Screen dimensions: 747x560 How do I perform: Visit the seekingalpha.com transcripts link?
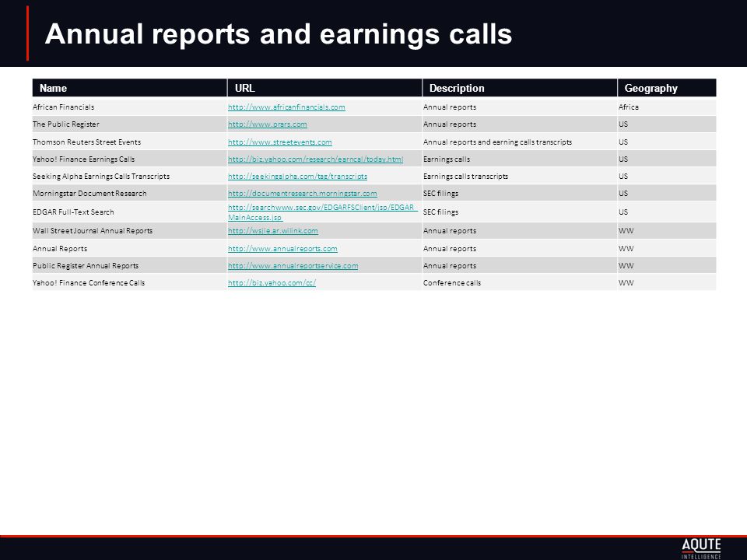click(x=297, y=177)
